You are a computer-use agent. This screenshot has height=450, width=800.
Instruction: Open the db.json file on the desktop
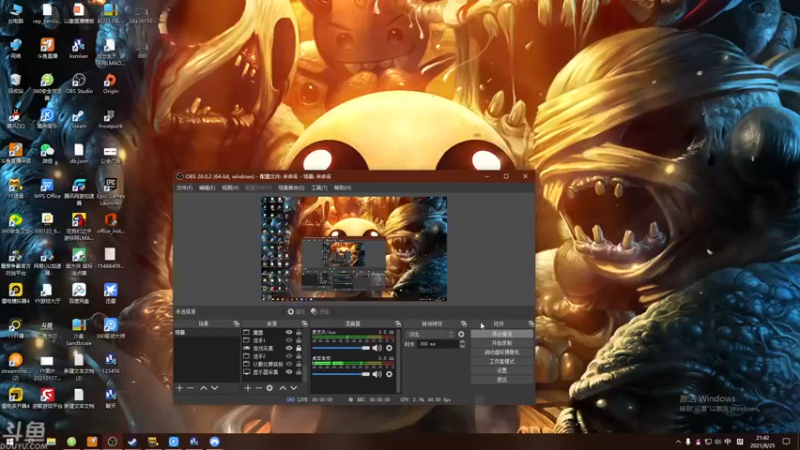[79, 153]
